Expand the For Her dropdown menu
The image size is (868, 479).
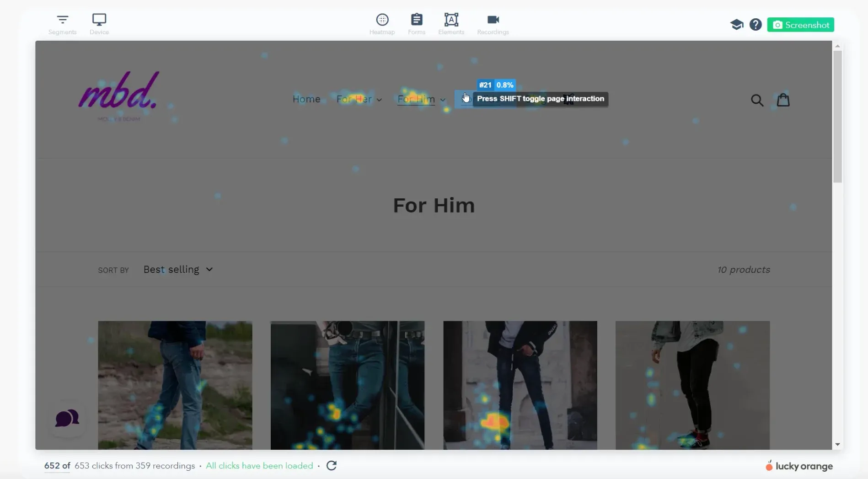point(359,99)
